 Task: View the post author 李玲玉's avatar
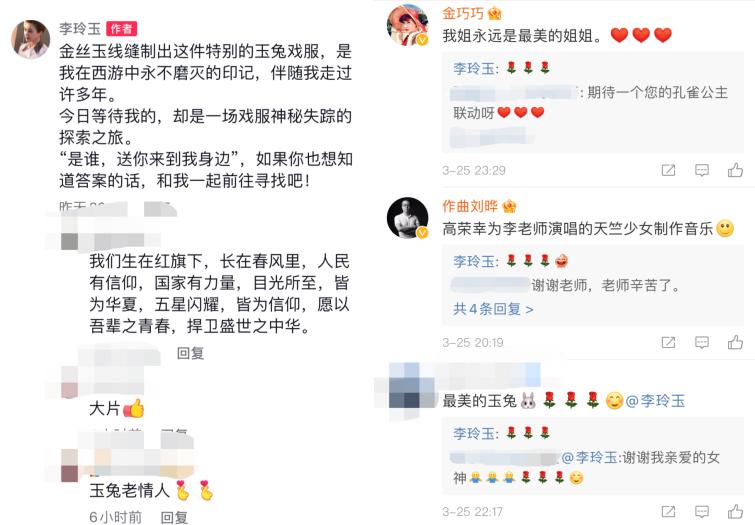[x=31, y=39]
